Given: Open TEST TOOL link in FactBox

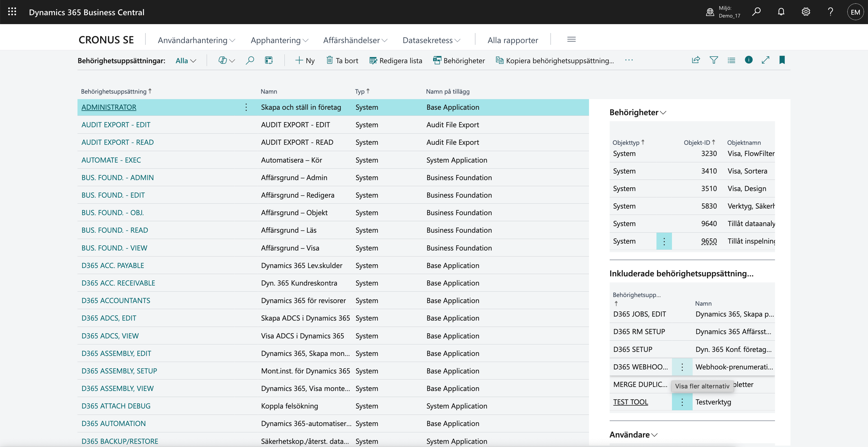Looking at the screenshot, I should point(630,402).
